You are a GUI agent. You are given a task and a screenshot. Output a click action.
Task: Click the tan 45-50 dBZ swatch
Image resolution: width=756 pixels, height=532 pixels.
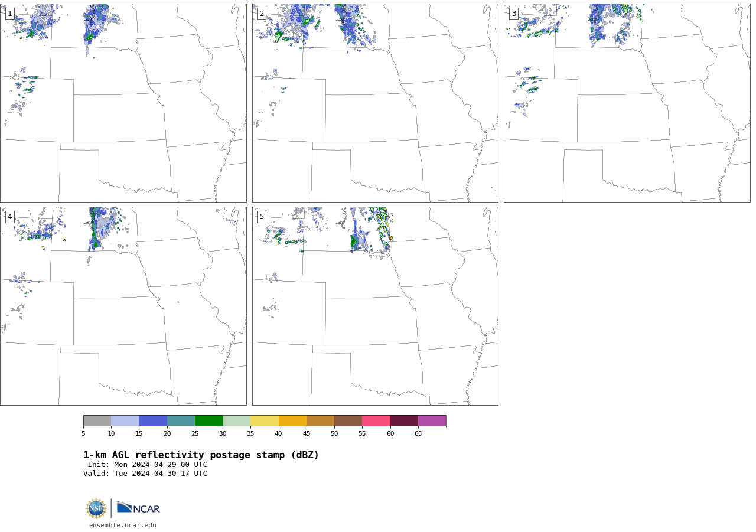pos(320,421)
